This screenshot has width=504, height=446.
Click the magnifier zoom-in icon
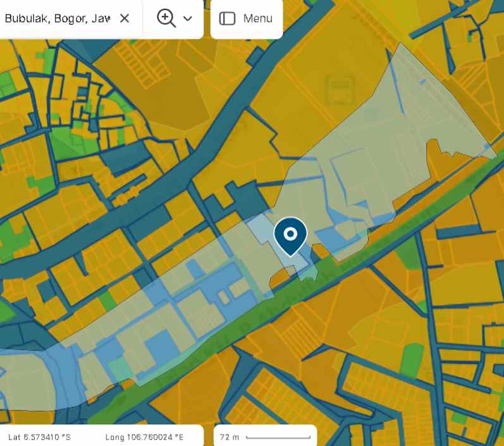[166, 18]
